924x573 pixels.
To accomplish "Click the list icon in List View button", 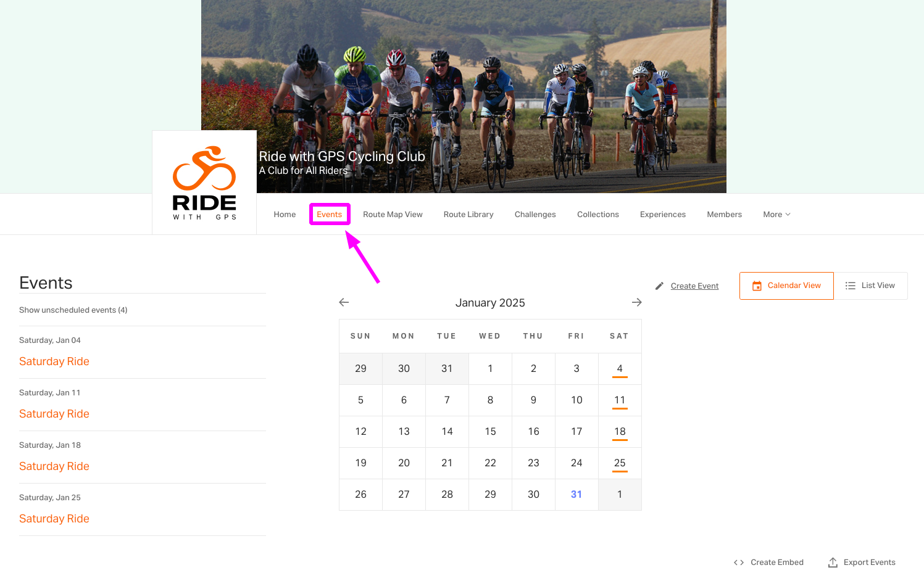I will (x=851, y=286).
